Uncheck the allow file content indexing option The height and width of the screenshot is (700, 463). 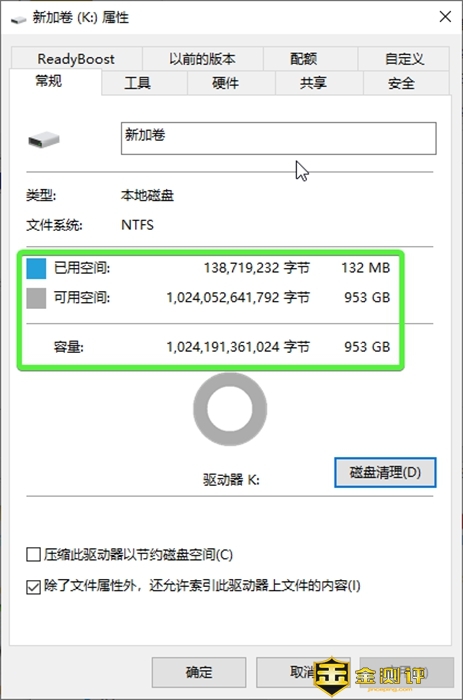tap(33, 587)
